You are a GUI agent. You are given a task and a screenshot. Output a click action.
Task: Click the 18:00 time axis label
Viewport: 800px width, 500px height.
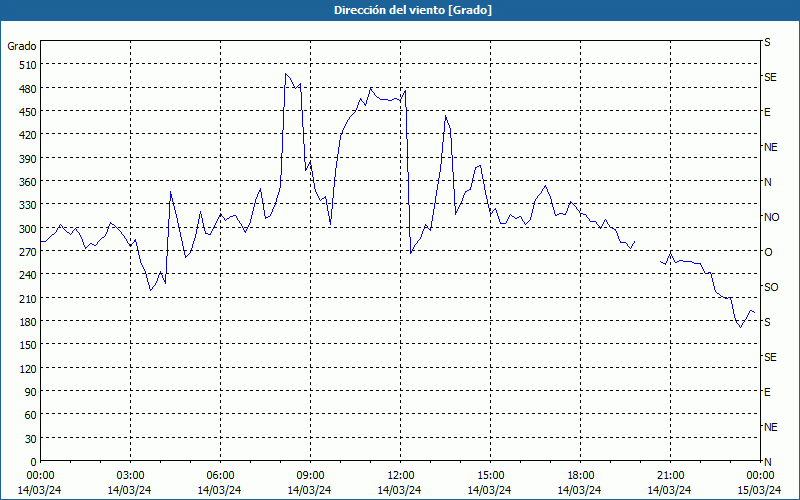point(580,476)
